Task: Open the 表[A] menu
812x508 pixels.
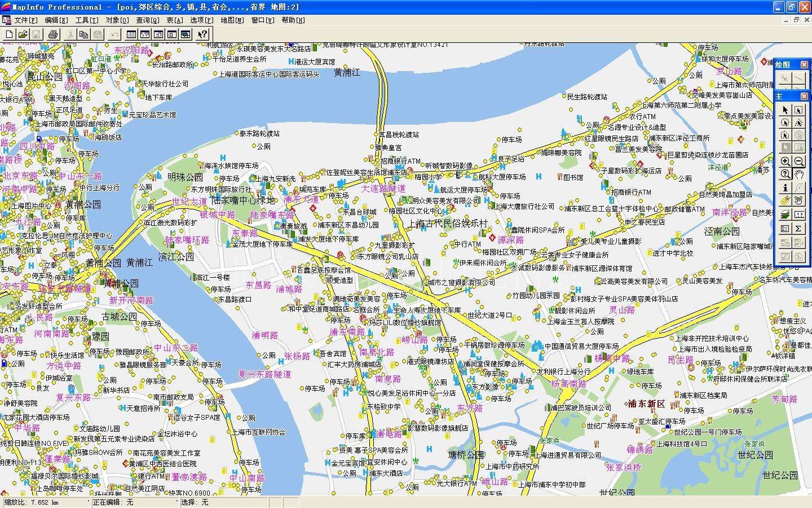Action: 175,20
